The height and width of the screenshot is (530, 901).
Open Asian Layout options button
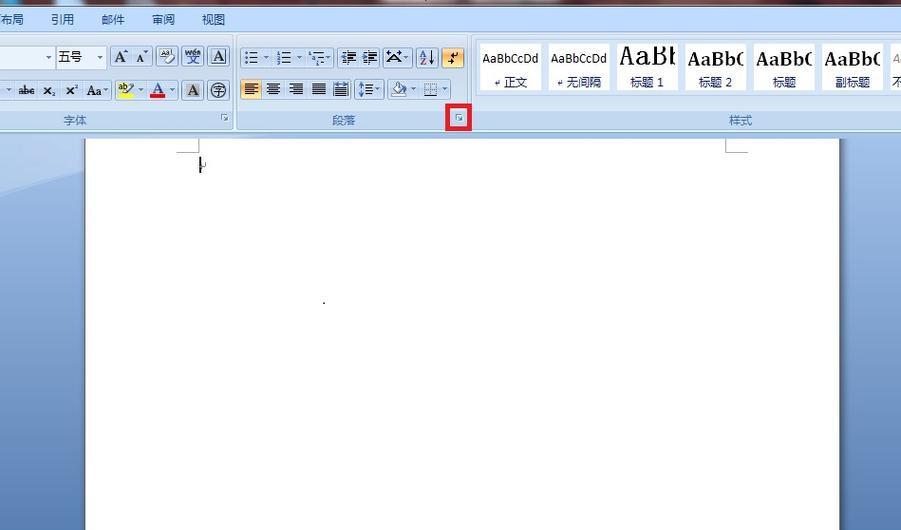pyautogui.click(x=397, y=57)
